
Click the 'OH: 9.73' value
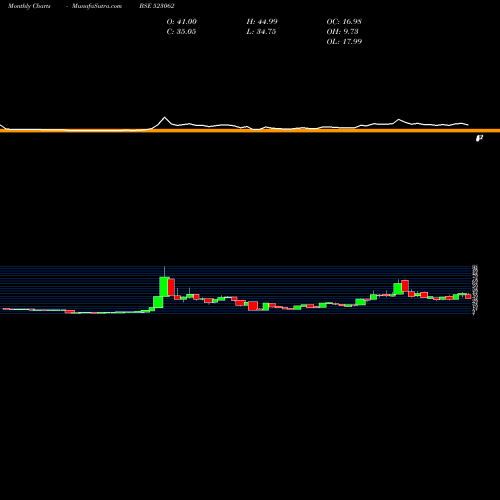point(343,32)
